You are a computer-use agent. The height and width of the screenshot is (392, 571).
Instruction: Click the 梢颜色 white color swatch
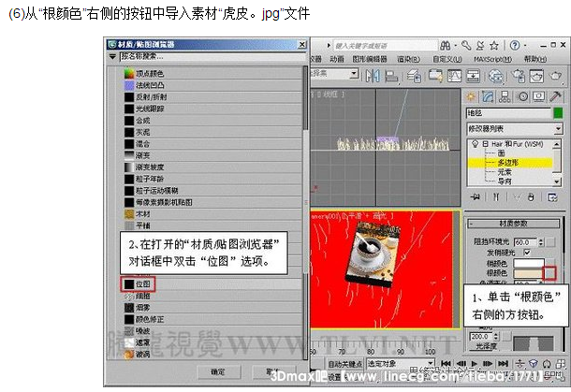pos(529,263)
